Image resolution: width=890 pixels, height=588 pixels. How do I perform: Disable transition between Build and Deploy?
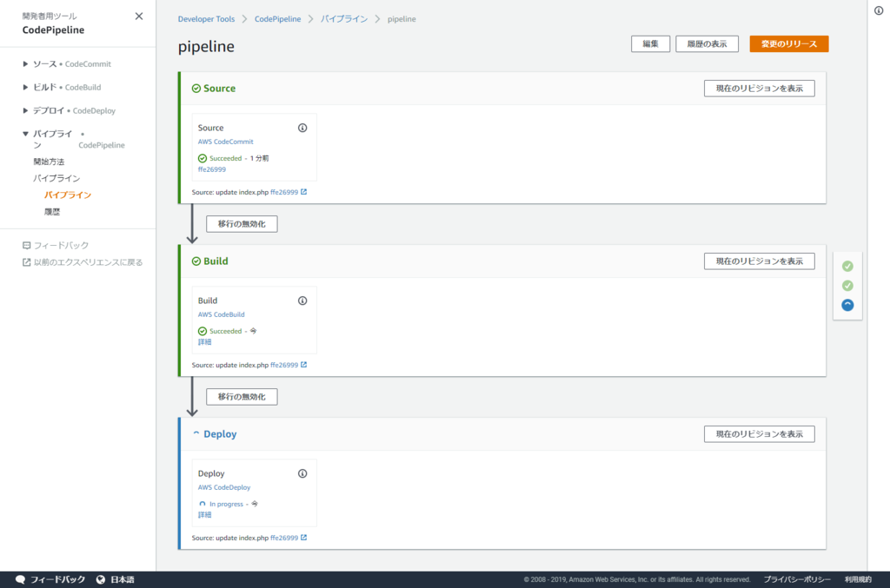click(x=242, y=397)
